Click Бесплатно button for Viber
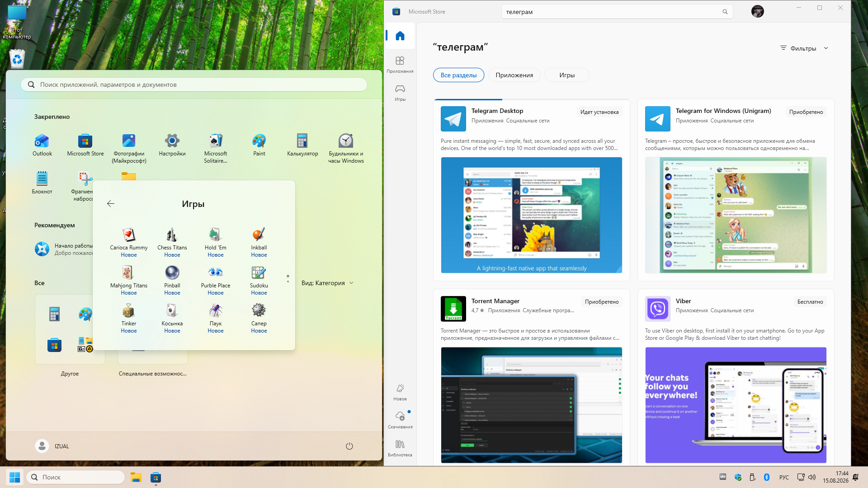This screenshot has width=868, height=488. pos(810,302)
